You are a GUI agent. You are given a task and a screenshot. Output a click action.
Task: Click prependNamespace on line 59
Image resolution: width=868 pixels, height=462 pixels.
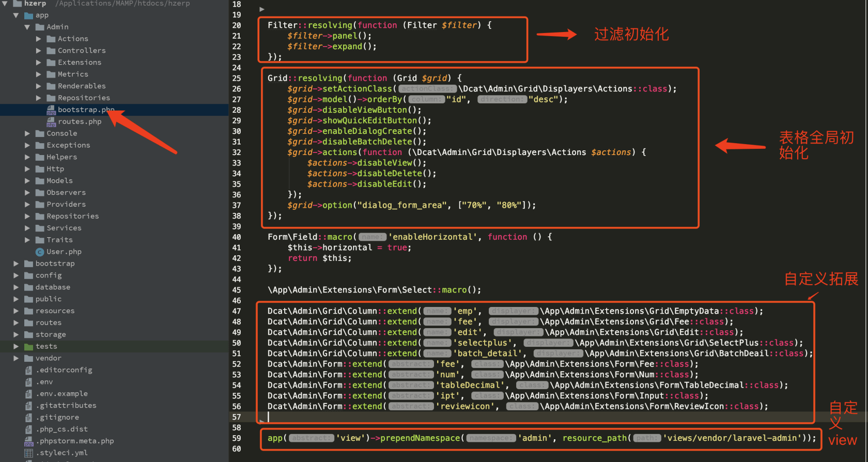420,438
